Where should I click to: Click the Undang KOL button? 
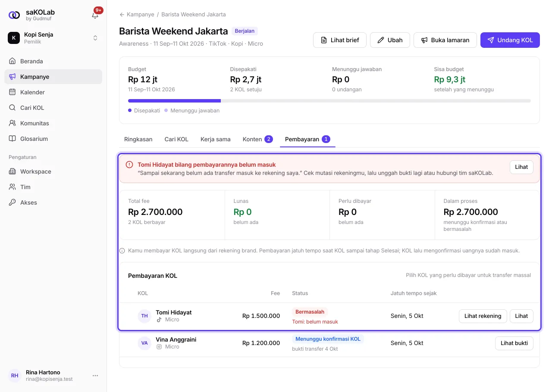pyautogui.click(x=510, y=40)
